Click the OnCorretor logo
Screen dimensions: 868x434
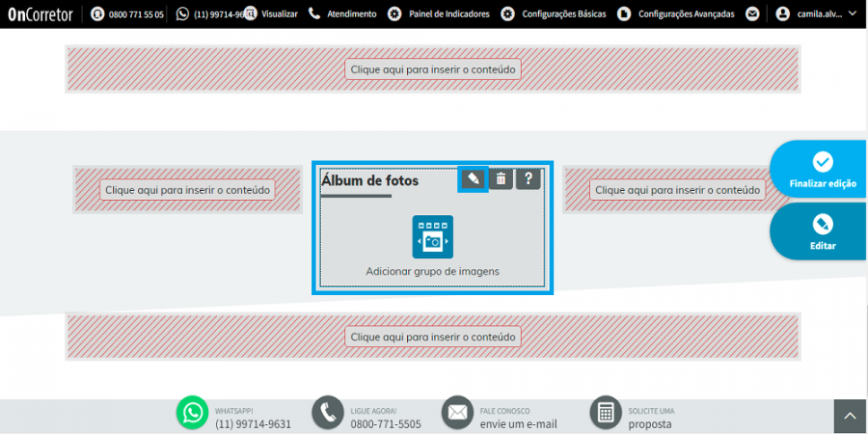point(41,14)
